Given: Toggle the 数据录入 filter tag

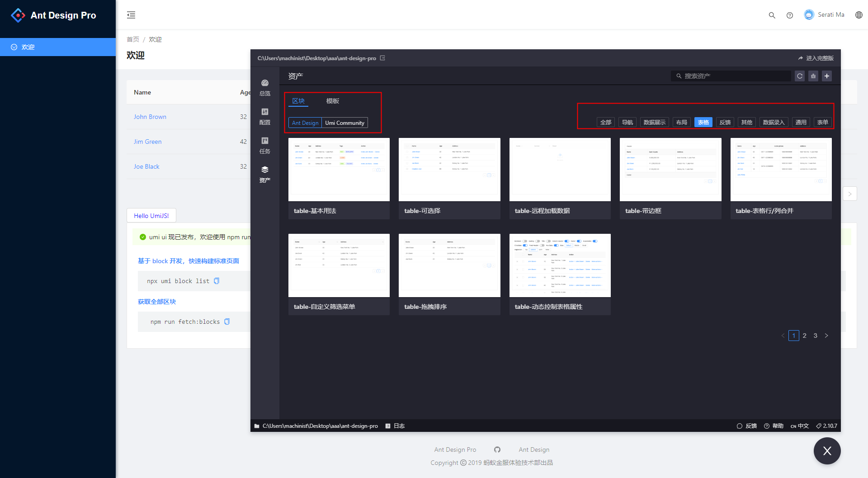Looking at the screenshot, I should (x=774, y=122).
